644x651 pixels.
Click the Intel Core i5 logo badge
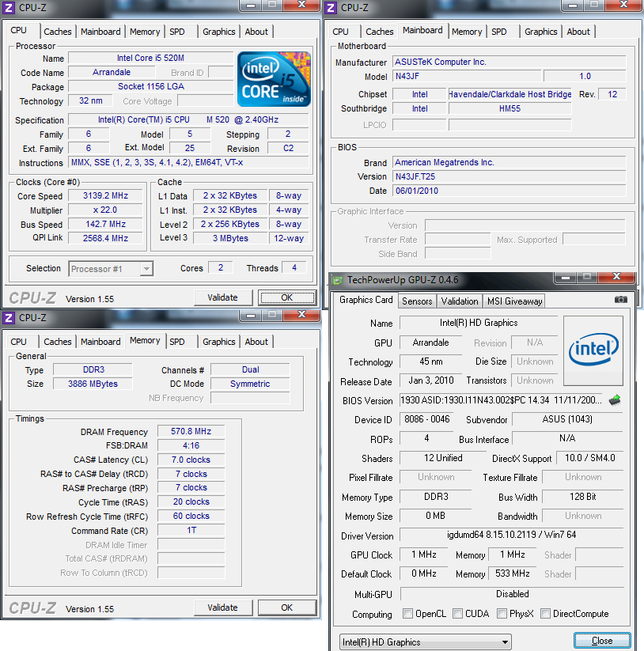pyautogui.click(x=274, y=79)
